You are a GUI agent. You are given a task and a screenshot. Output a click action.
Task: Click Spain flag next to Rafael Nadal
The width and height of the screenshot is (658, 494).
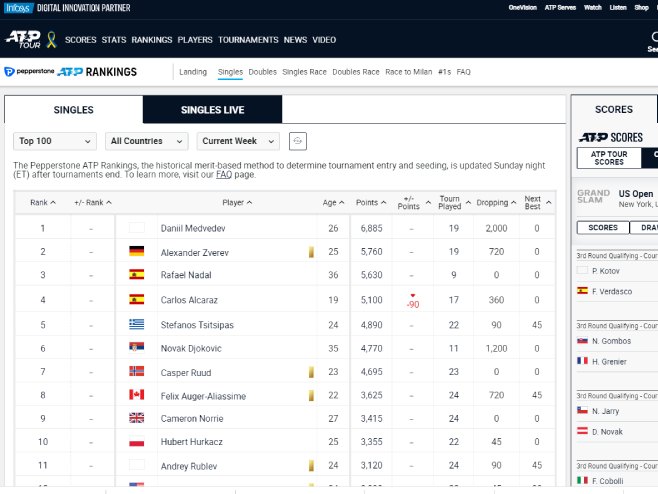point(136,274)
